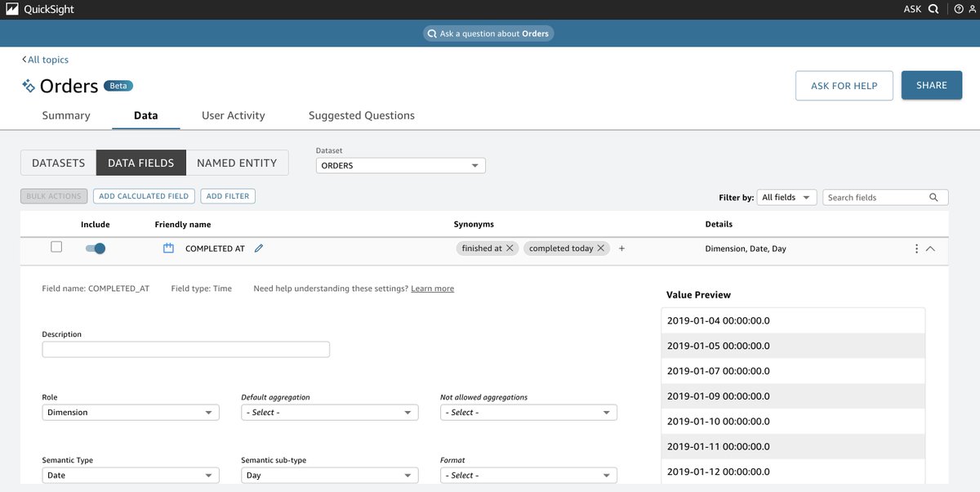
Task: Select value preview 2019-01-10 00:00:00.0
Action: point(793,421)
